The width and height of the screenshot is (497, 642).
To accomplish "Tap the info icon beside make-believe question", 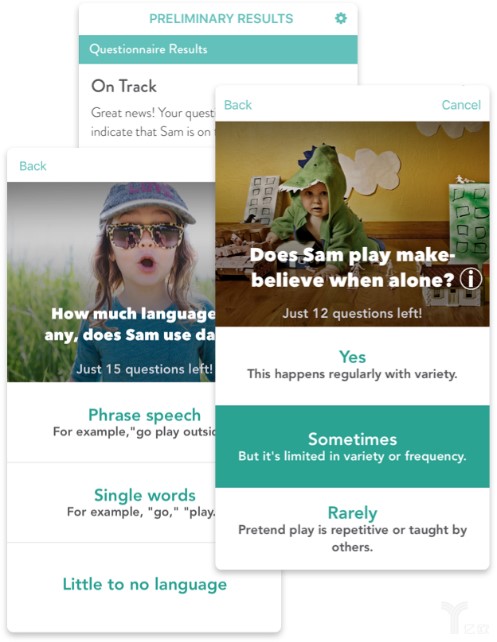I will pos(470,279).
